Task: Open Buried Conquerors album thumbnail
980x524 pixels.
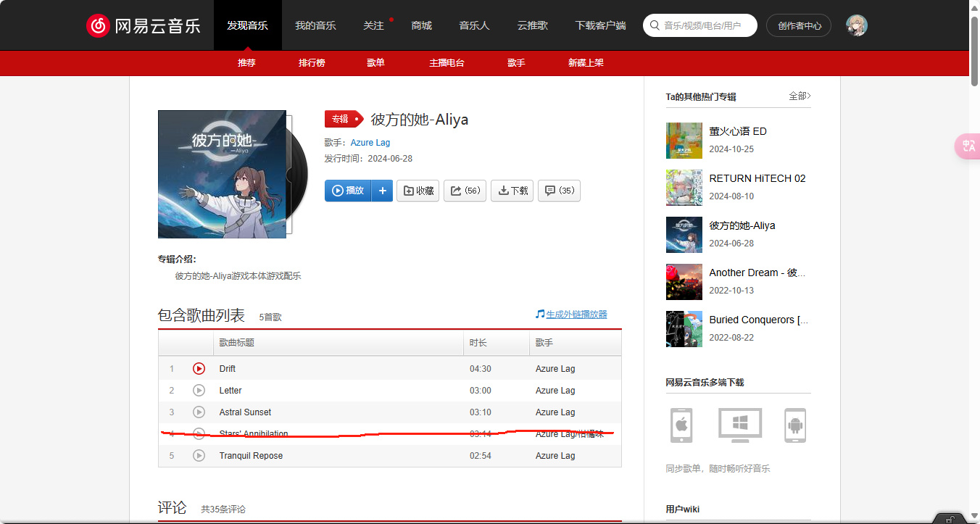Action: 684,329
